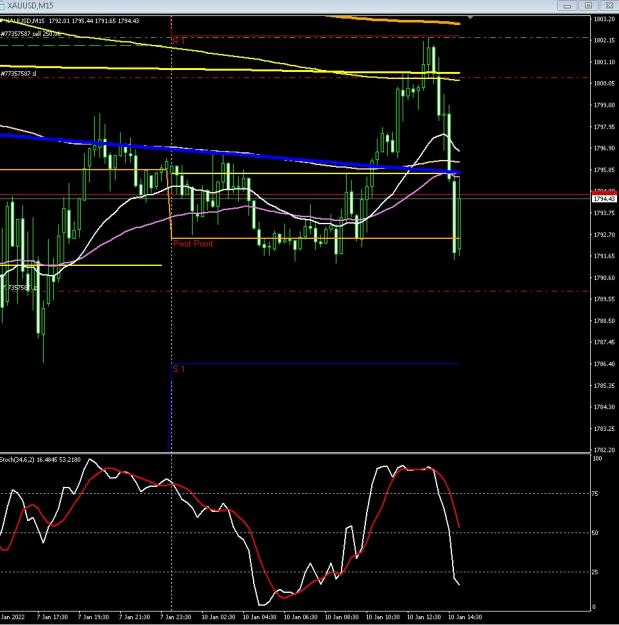
Task: Select the R 1 resistance label
Action: click(179, 41)
